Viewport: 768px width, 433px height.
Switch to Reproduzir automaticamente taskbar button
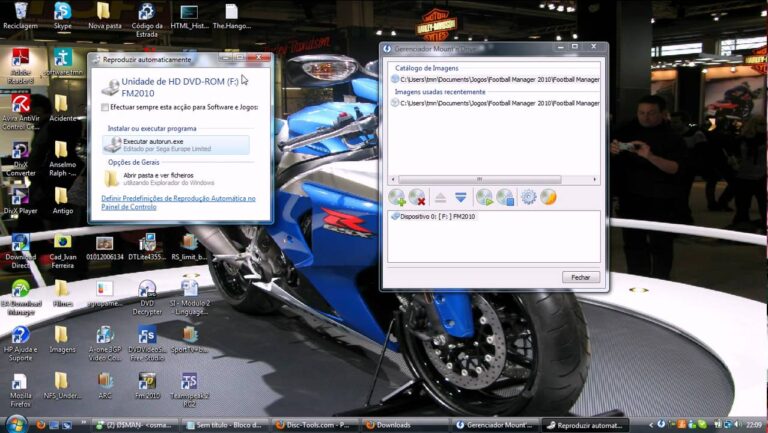585,425
